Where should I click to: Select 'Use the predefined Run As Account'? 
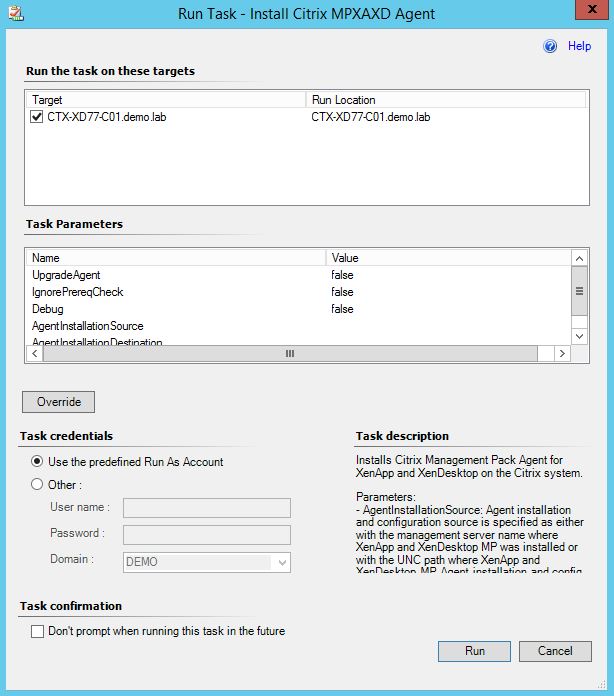pos(38,462)
